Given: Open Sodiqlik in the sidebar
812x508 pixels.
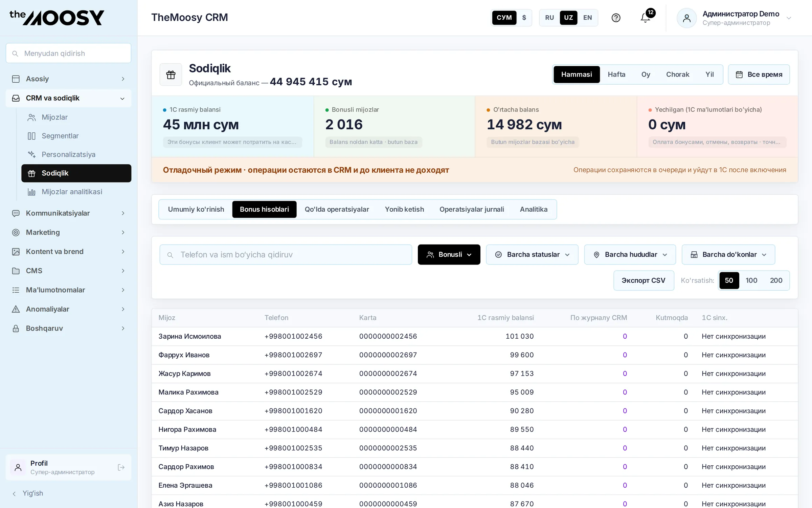Looking at the screenshot, I should pos(76,173).
